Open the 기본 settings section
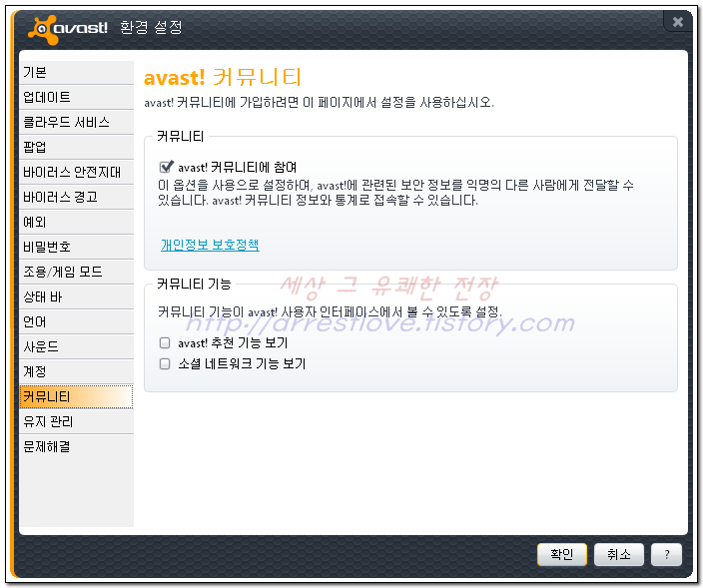Screen dimensions: 703x588 (76, 72)
